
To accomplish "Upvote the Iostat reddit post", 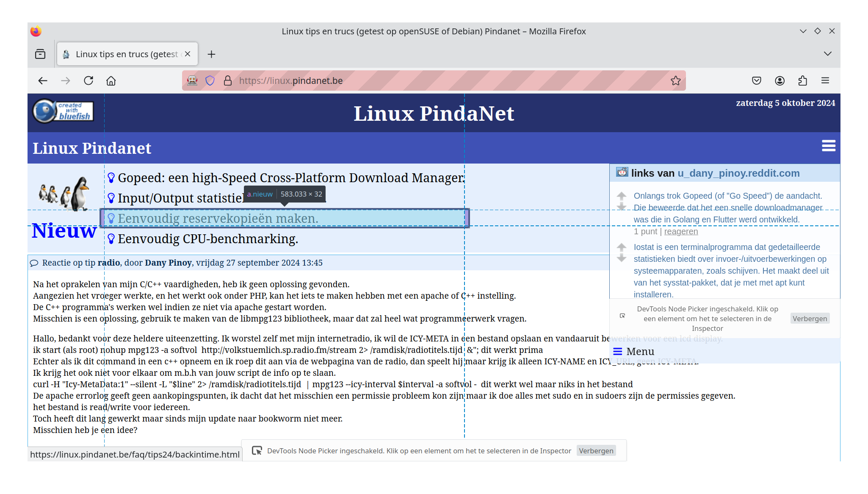I will click(x=622, y=247).
